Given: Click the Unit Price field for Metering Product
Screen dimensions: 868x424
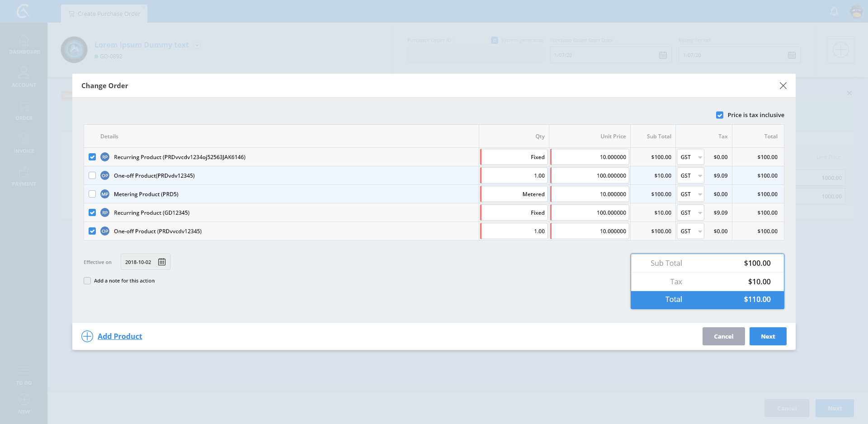Looking at the screenshot, I should (x=590, y=194).
